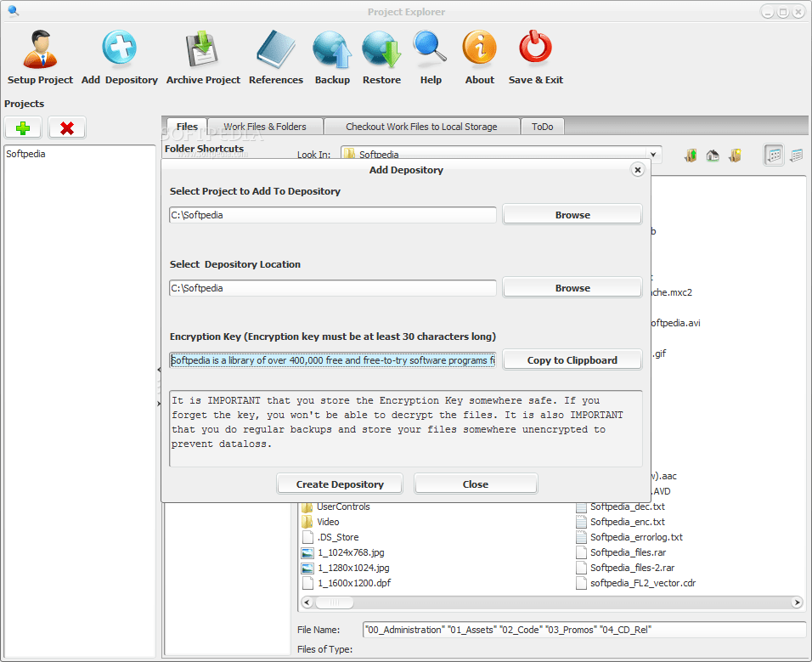
Task: Open the Look In folder dropdown
Action: tap(653, 155)
